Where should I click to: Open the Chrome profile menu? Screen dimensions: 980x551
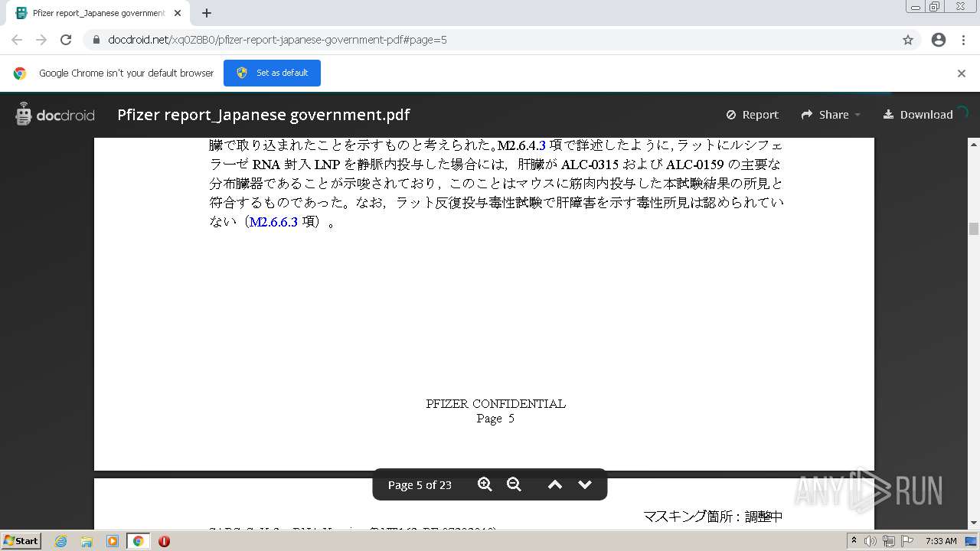click(939, 40)
